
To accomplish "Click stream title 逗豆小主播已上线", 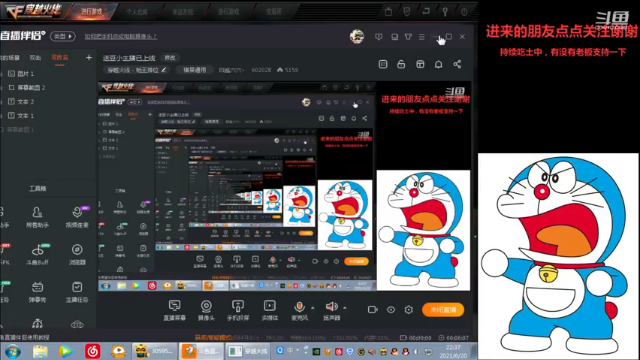I will click(x=129, y=58).
